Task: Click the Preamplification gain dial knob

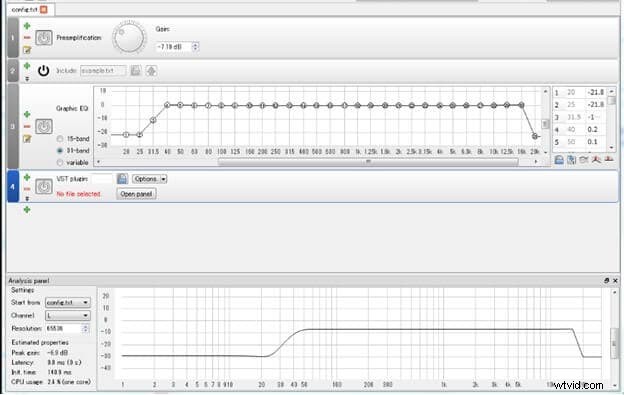Action: click(x=129, y=38)
